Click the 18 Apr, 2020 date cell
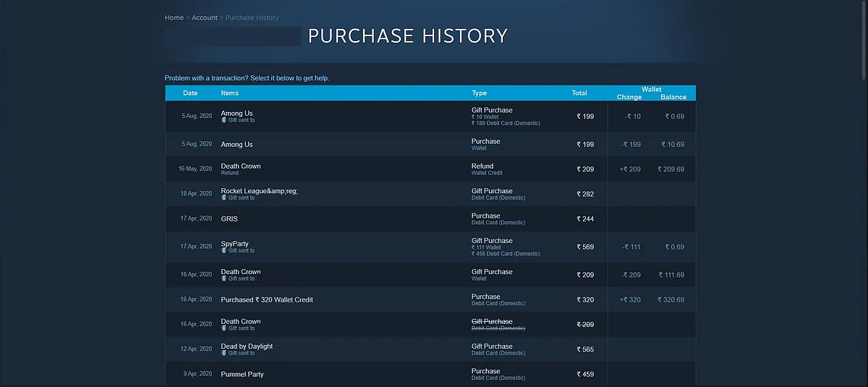Screen dimensions: 868x387 click(x=196, y=193)
